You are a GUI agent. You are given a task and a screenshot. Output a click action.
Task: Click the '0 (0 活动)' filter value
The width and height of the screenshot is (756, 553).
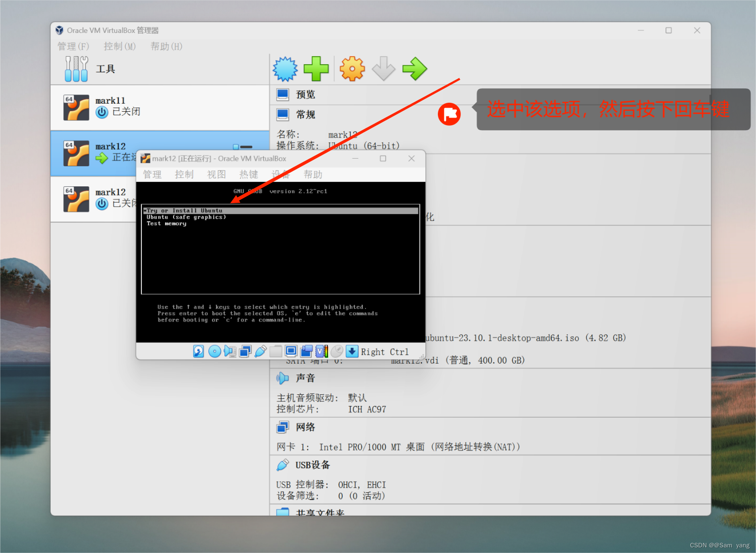tap(362, 496)
